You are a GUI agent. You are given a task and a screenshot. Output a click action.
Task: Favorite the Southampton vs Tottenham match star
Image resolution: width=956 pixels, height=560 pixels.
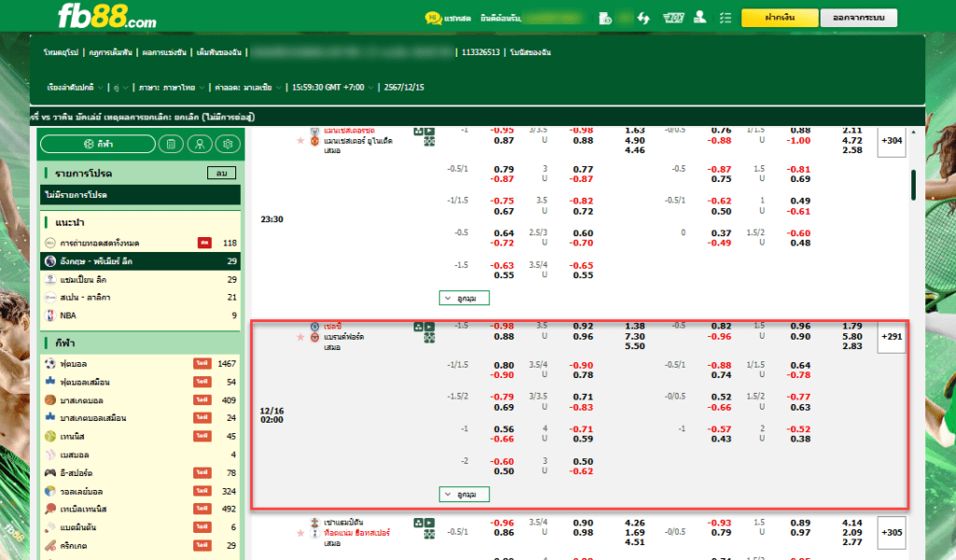(300, 533)
